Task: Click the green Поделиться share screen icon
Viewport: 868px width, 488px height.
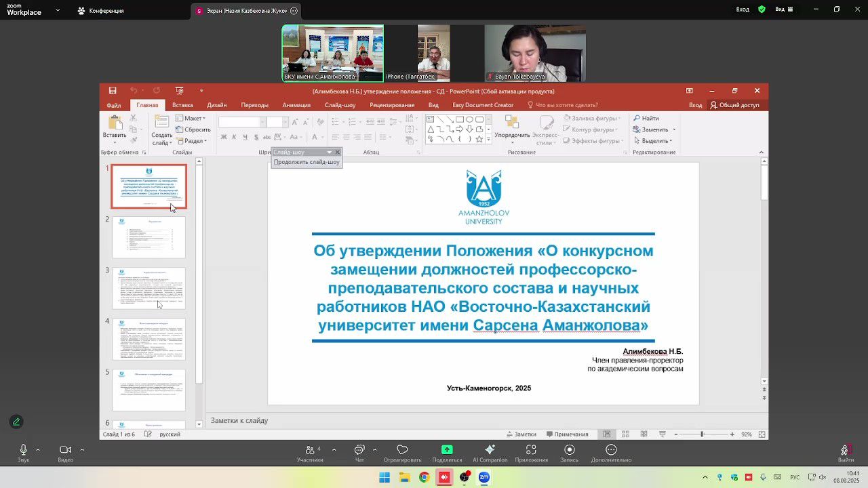Action: (x=447, y=450)
